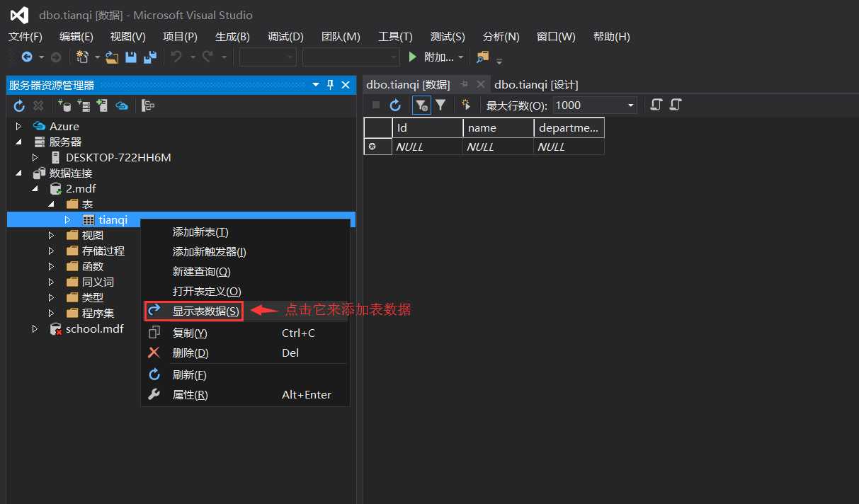This screenshot has width=859, height=504.
Task: Open the 调试(D) menu
Action: click(x=285, y=37)
